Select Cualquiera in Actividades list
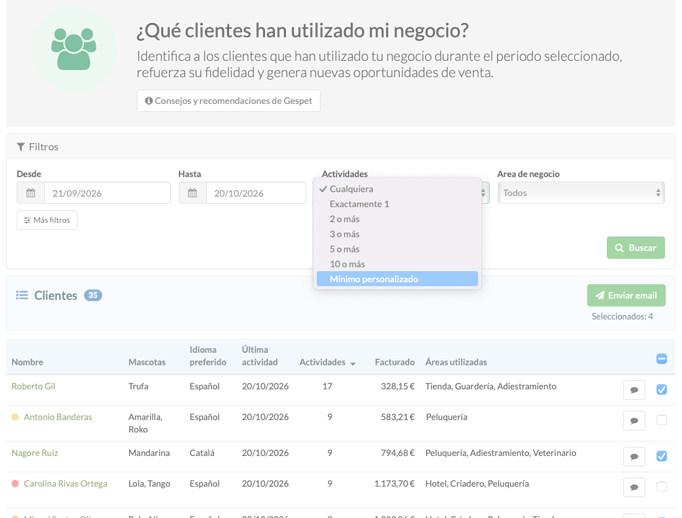The height and width of the screenshot is (518, 682). [x=397, y=189]
